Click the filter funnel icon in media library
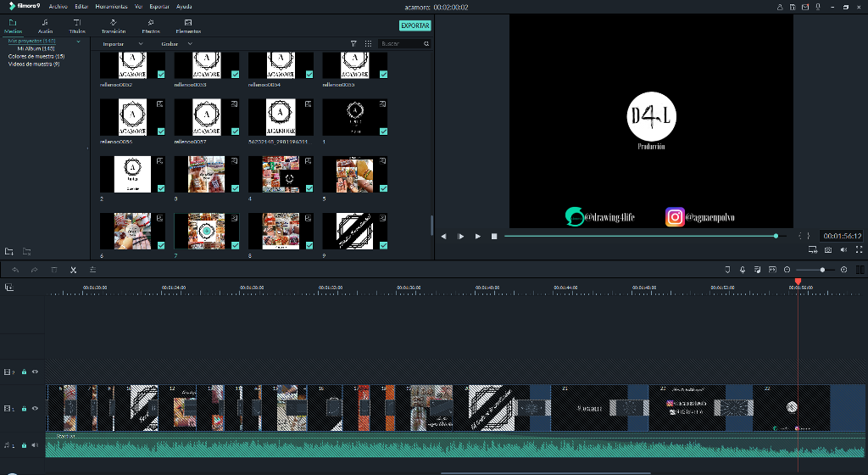 353,44
